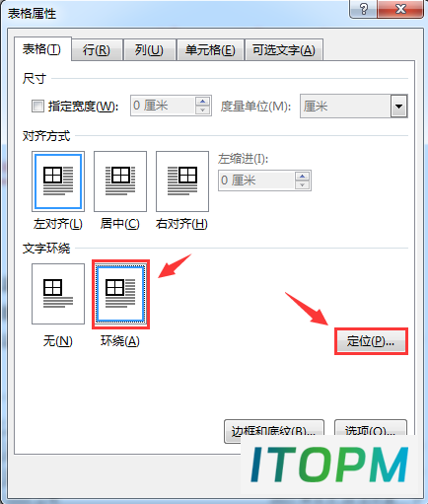Screen dimensions: 428x504
Task: Choose the no text wrapping (无) icon
Action: [58, 294]
